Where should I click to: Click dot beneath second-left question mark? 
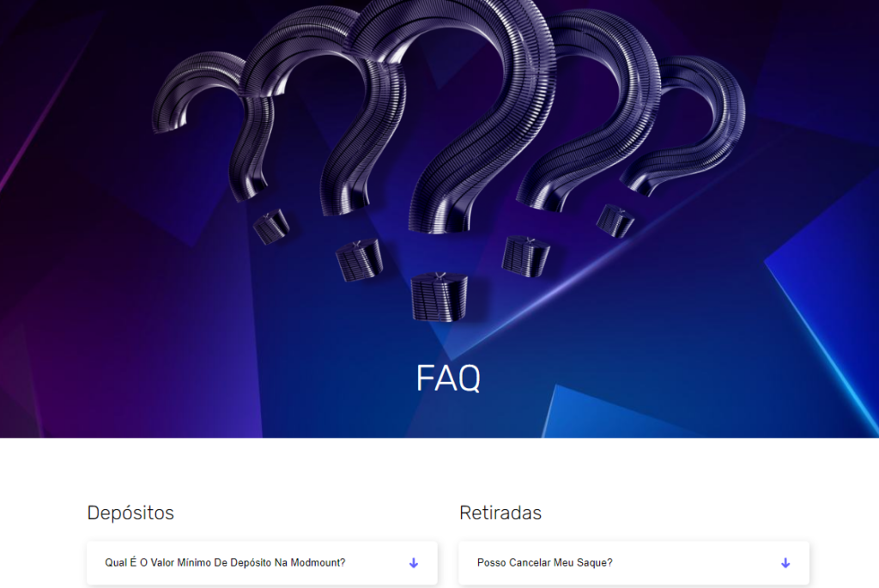[x=360, y=259]
